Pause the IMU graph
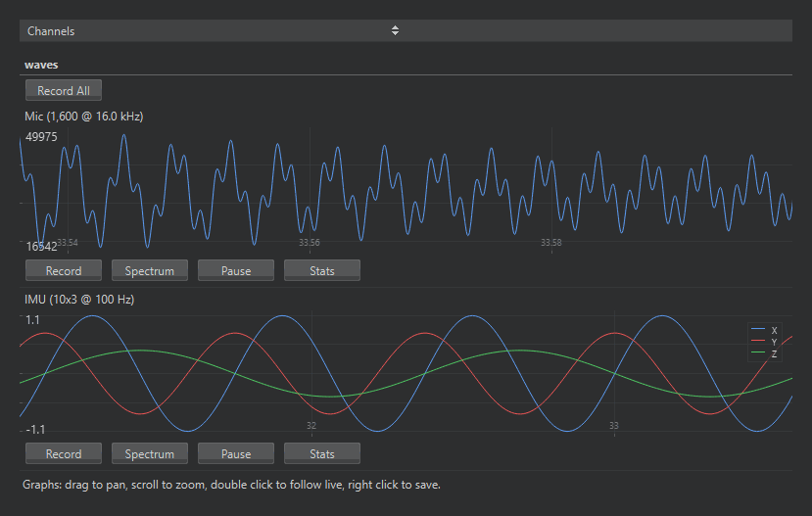Image resolution: width=812 pixels, height=516 pixels. point(236,454)
